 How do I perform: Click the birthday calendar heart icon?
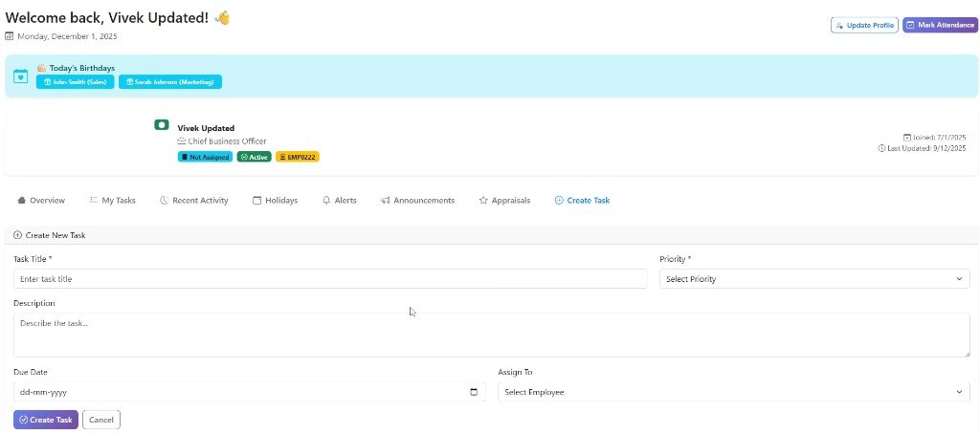coord(21,76)
